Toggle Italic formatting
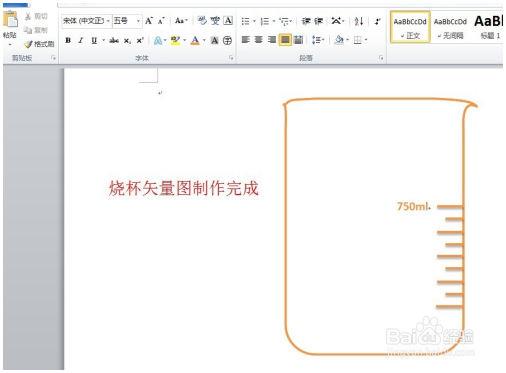 point(81,41)
